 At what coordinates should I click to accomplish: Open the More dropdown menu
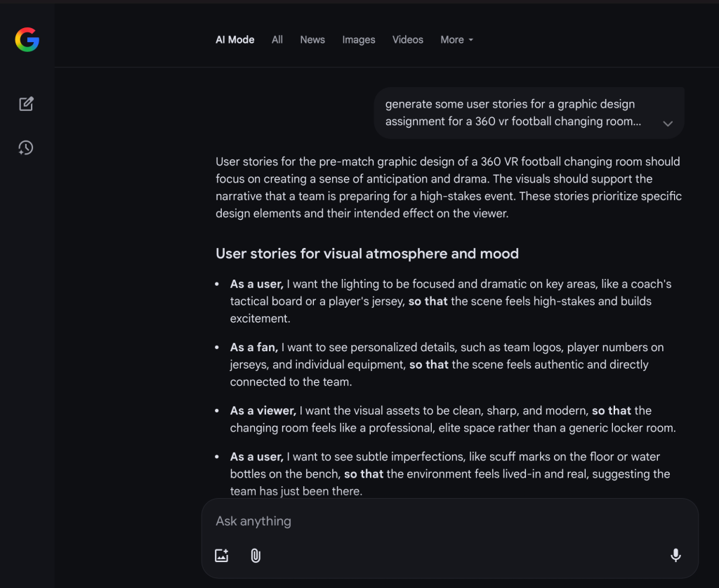point(456,40)
